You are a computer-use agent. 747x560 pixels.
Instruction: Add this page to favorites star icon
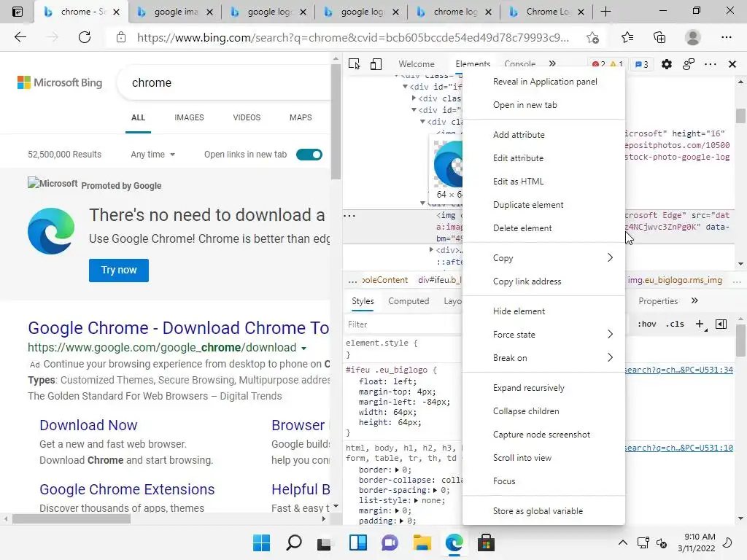pyautogui.click(x=592, y=37)
